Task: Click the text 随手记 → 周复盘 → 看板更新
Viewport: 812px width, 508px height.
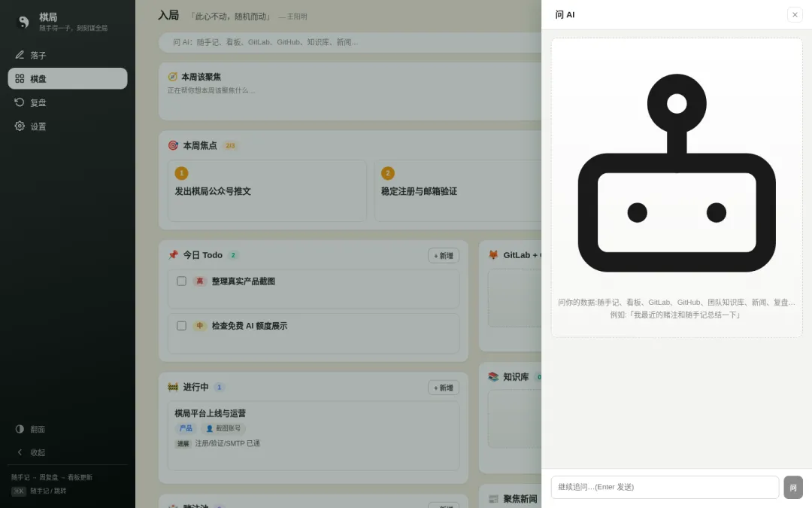Action: click(52, 477)
